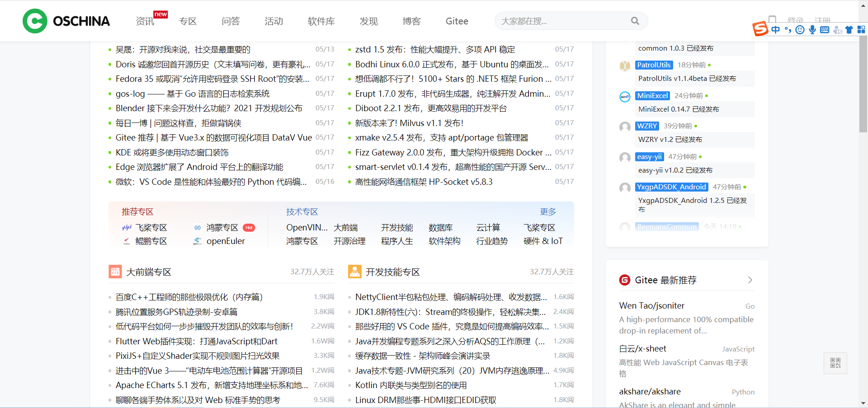Open the 资讯 menu item
The image size is (868, 408).
click(145, 21)
